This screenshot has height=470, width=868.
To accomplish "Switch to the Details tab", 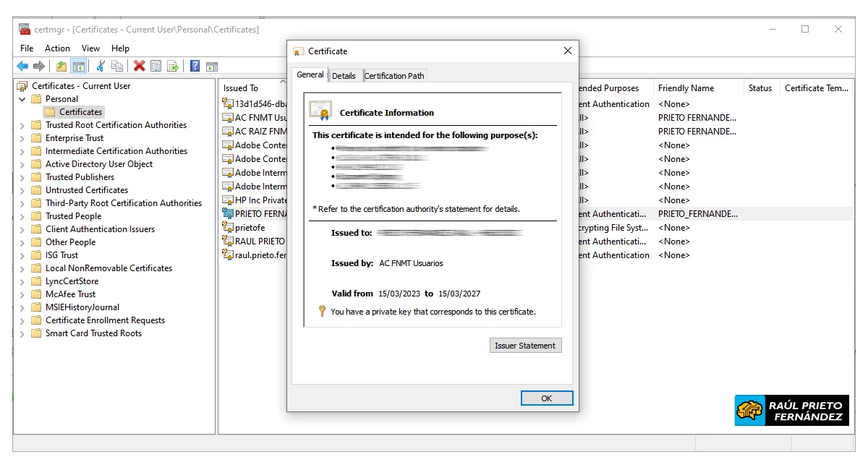I will pyautogui.click(x=344, y=76).
